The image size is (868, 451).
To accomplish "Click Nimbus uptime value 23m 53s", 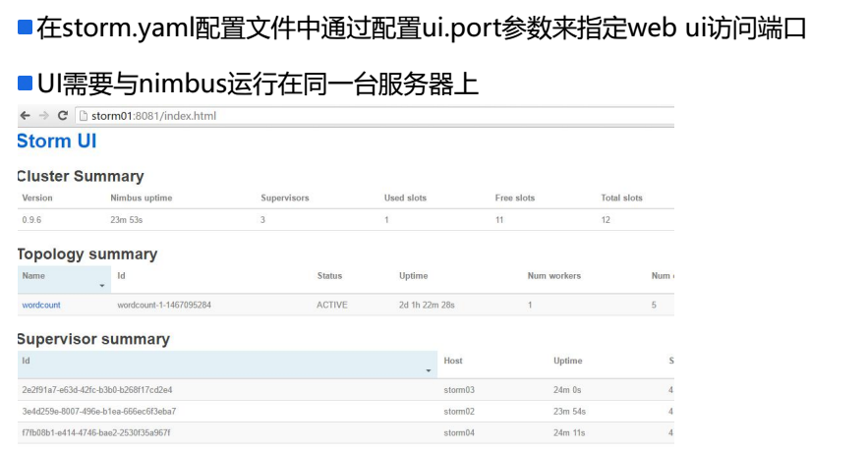I will tap(126, 220).
